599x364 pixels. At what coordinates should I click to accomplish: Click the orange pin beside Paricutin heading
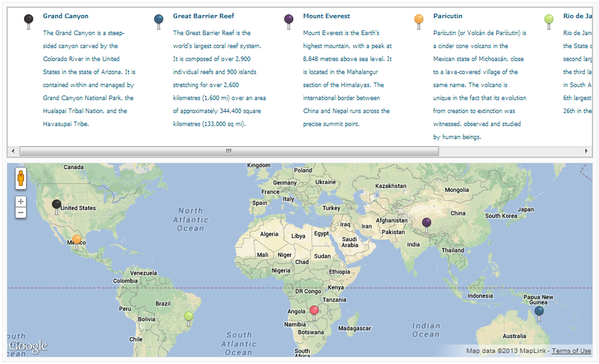(x=419, y=21)
